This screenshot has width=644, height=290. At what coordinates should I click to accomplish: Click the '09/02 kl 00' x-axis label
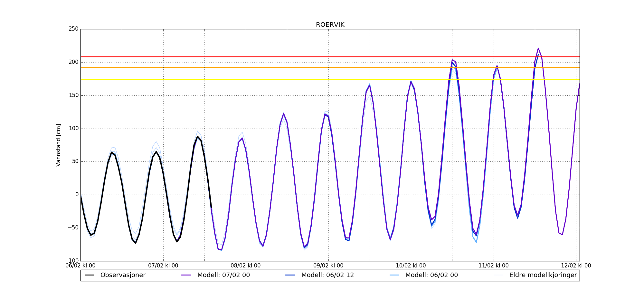tap(328, 266)
